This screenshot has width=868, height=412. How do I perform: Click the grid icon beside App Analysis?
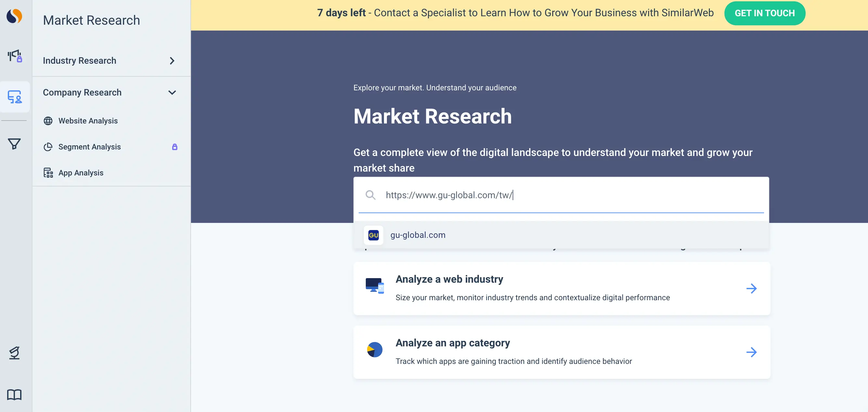(x=48, y=173)
